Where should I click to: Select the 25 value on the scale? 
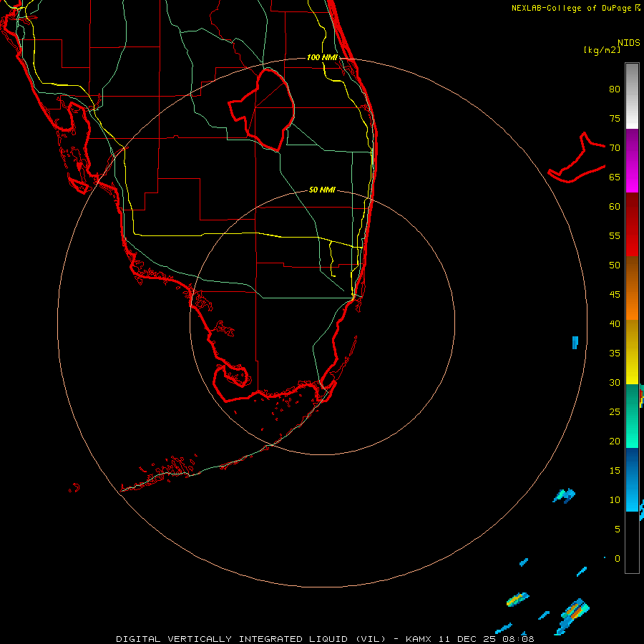pos(615,411)
